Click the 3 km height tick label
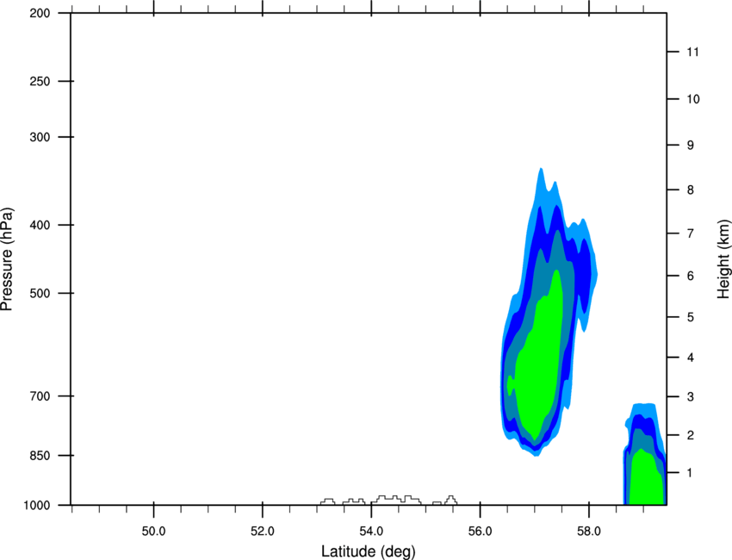This screenshot has height=560, width=732. (691, 396)
